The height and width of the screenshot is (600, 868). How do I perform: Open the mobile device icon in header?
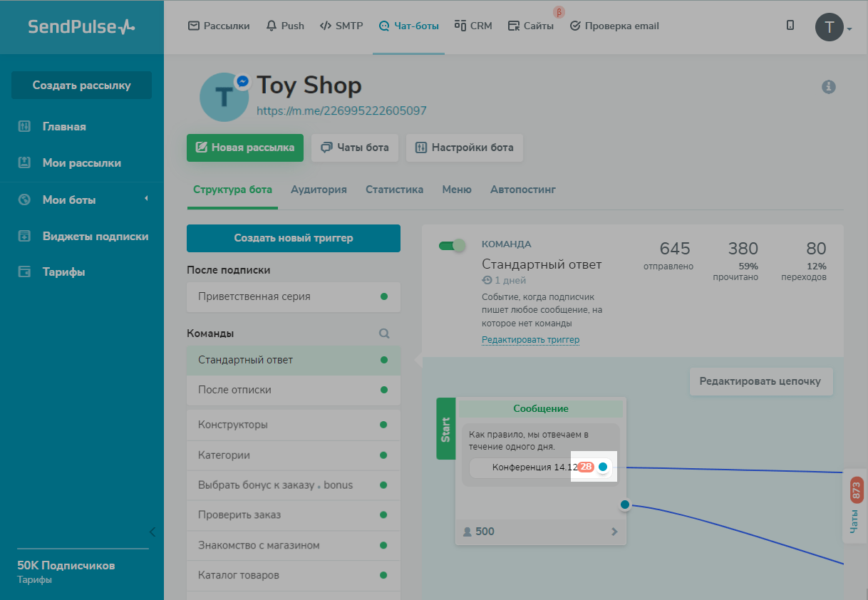tap(790, 25)
